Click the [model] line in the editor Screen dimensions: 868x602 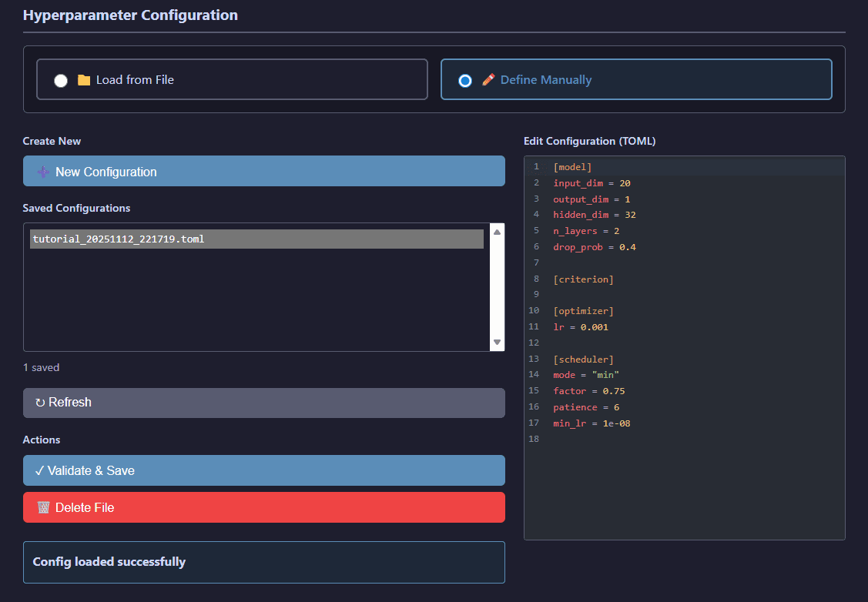pos(572,167)
